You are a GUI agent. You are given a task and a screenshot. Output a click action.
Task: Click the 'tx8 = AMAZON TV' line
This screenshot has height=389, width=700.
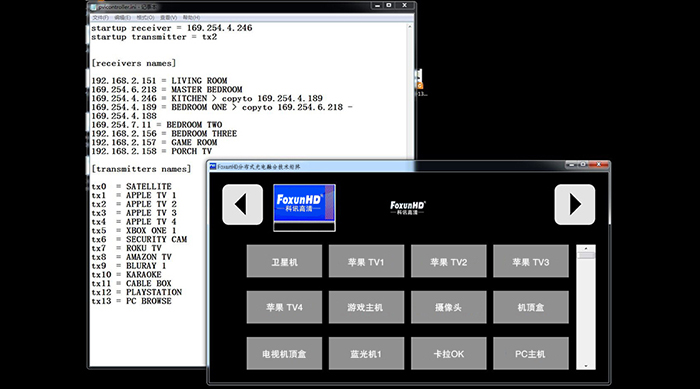coord(131,257)
